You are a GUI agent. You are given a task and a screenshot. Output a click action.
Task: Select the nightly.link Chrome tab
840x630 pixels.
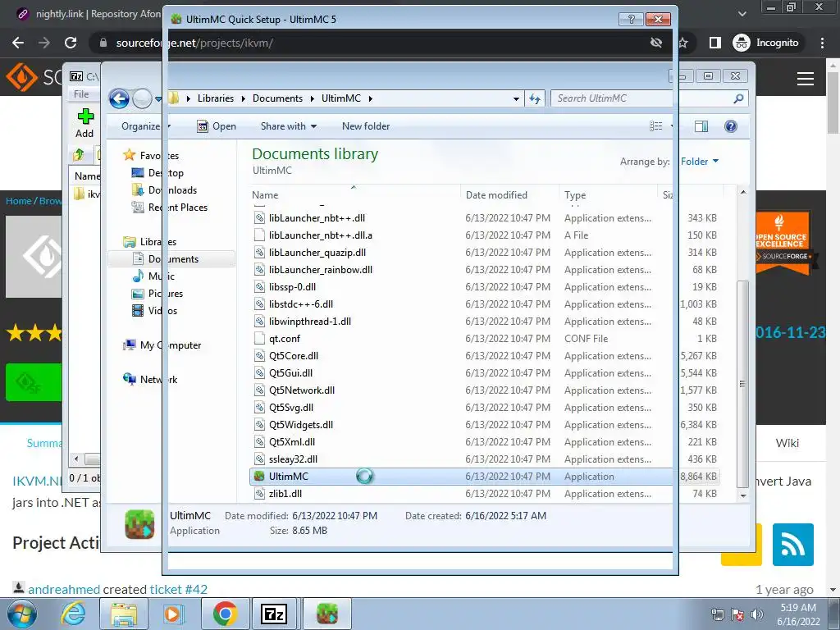click(x=89, y=14)
